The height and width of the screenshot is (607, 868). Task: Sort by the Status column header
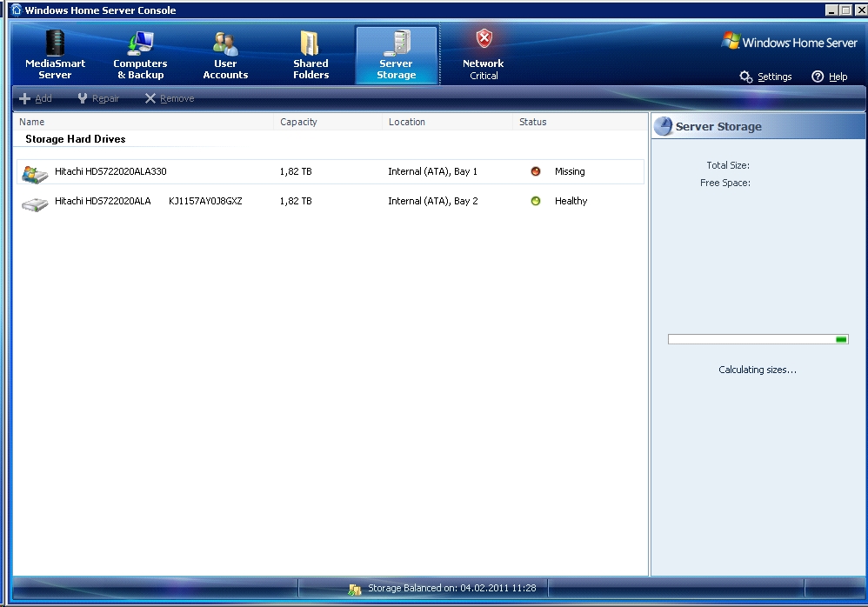[x=579, y=122]
